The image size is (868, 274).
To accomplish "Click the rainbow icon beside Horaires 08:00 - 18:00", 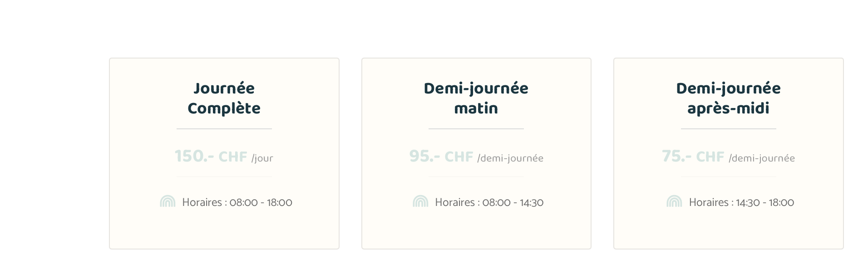I will tap(168, 201).
